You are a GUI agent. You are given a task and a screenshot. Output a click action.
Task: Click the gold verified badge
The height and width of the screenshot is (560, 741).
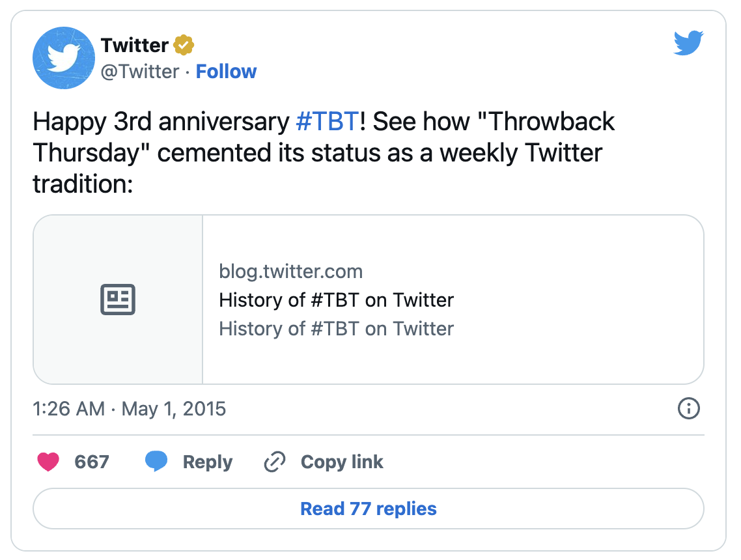click(184, 46)
